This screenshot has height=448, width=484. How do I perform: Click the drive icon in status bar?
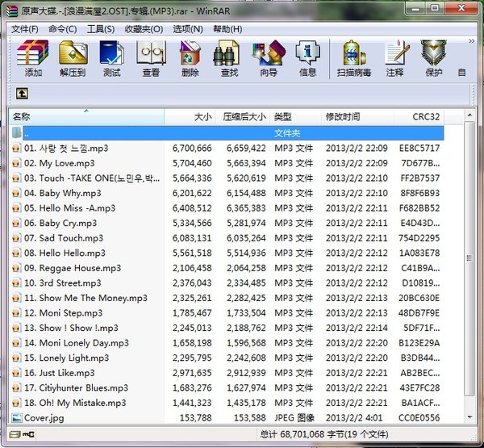coord(15,434)
